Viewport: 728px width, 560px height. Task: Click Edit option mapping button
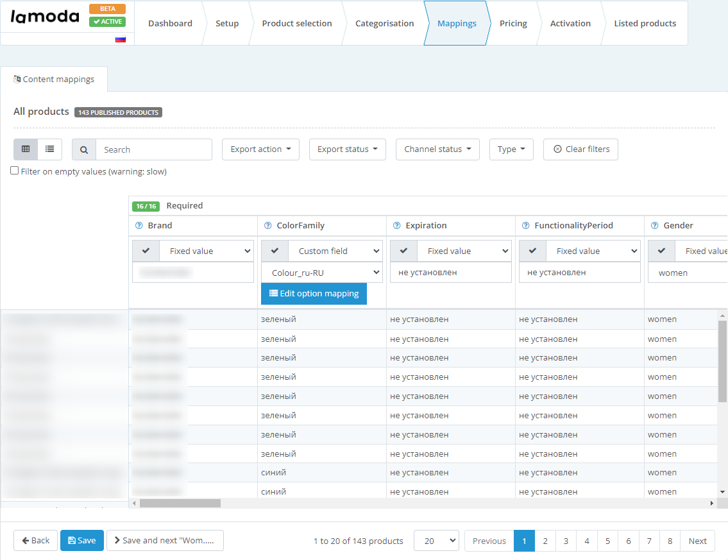pos(314,293)
